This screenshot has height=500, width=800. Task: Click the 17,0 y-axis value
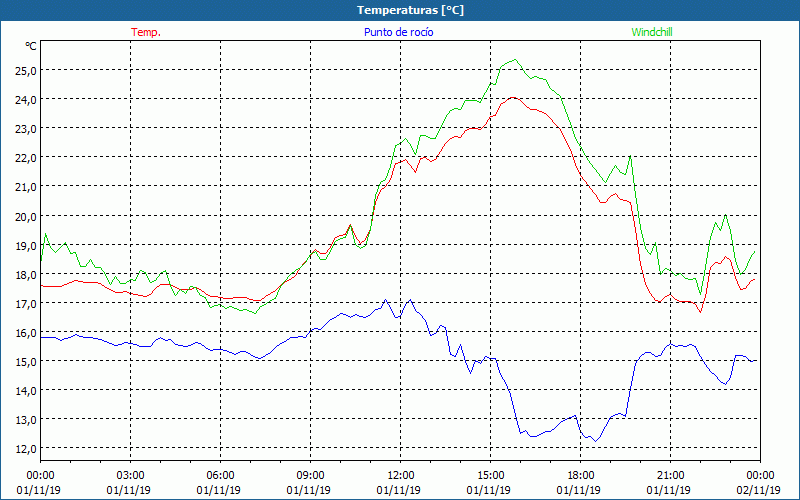(26, 304)
